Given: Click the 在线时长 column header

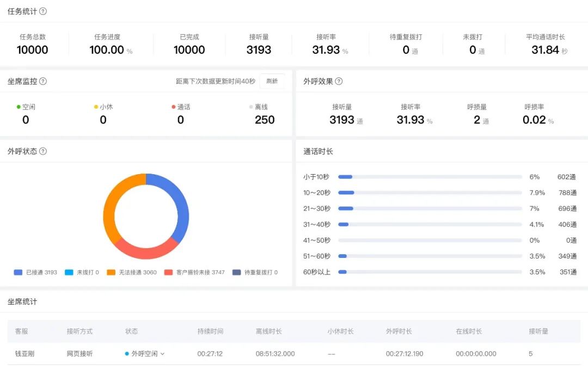Looking at the screenshot, I should pyautogui.click(x=469, y=331).
